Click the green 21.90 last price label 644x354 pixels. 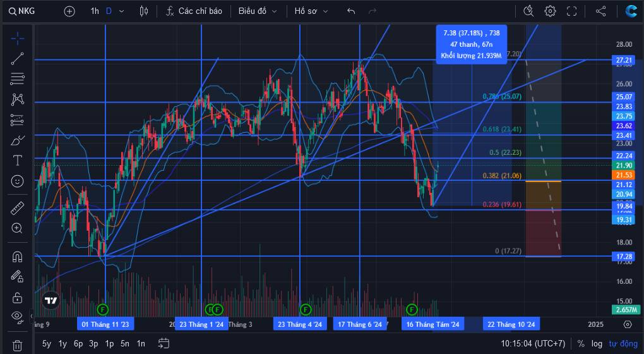[623, 165]
